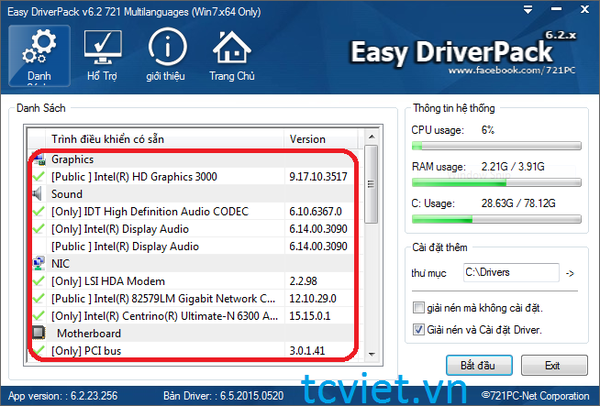Click the driver list scrollbar up arrow
The height and width of the screenshot is (406, 600).
point(371,137)
